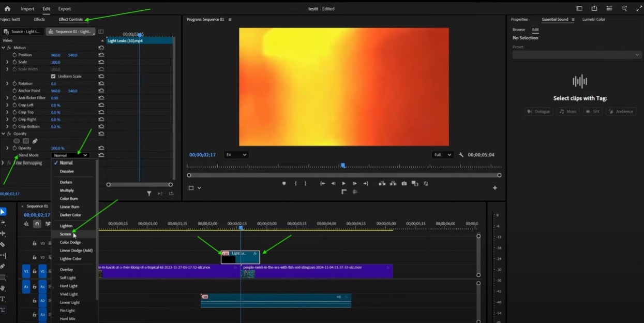
Task: Toggle A2 track targeting
Action: (42, 300)
